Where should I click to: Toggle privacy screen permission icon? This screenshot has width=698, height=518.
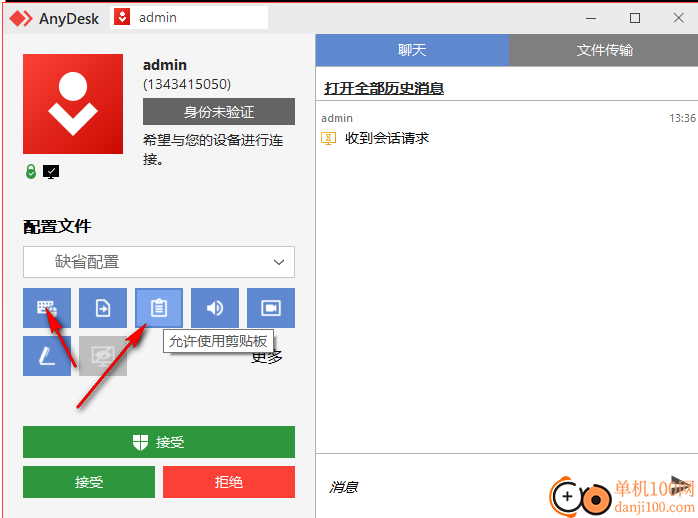pyautogui.click(x=103, y=356)
